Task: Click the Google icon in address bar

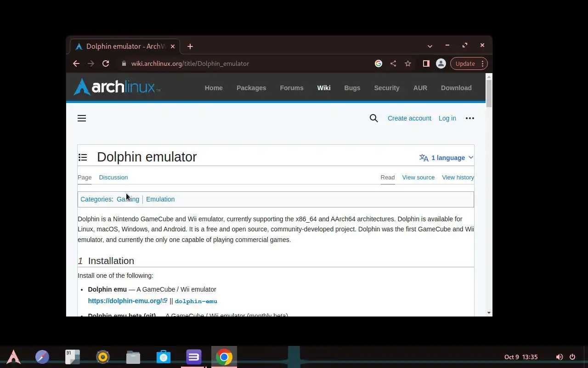Action: [x=379, y=63]
